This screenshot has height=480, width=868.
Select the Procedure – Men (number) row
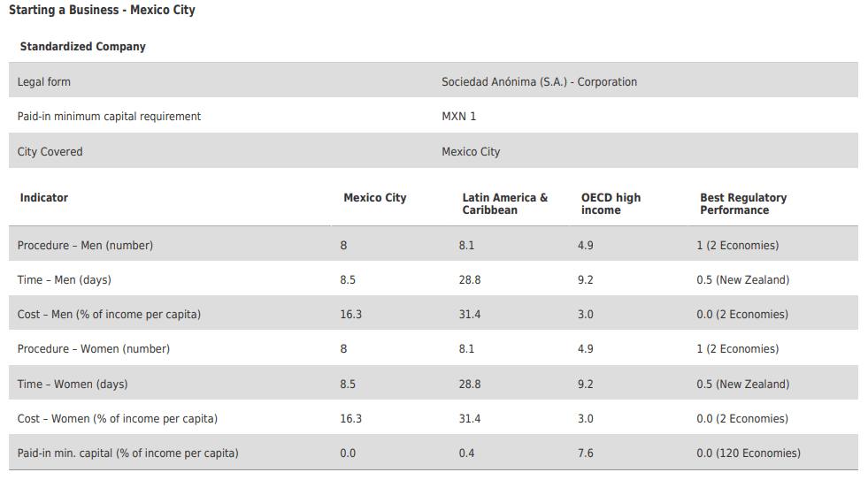434,245
